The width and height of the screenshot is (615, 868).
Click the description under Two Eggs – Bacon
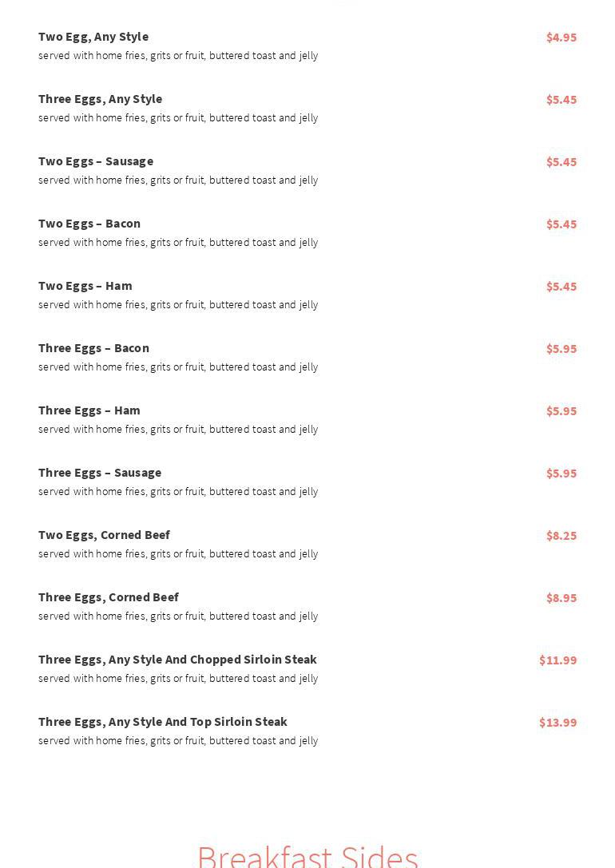pos(178,243)
